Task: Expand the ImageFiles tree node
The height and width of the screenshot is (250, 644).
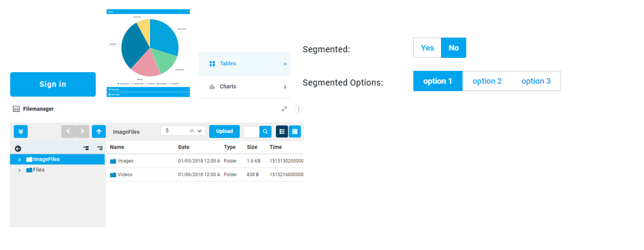Action: point(20,159)
